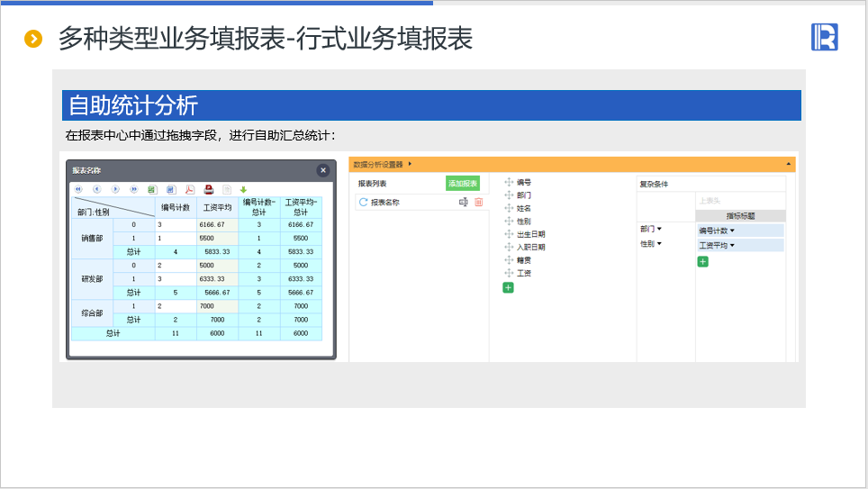This screenshot has width=868, height=489.
Task: Open the 部门 row field dropdown
Action: point(659,229)
